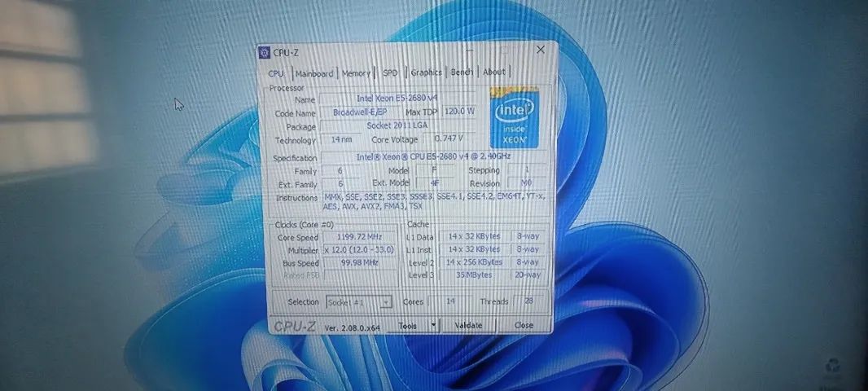The height and width of the screenshot is (391, 868).
Task: Click the specification Xeon CPU @ 2.40GHz field
Action: point(434,156)
